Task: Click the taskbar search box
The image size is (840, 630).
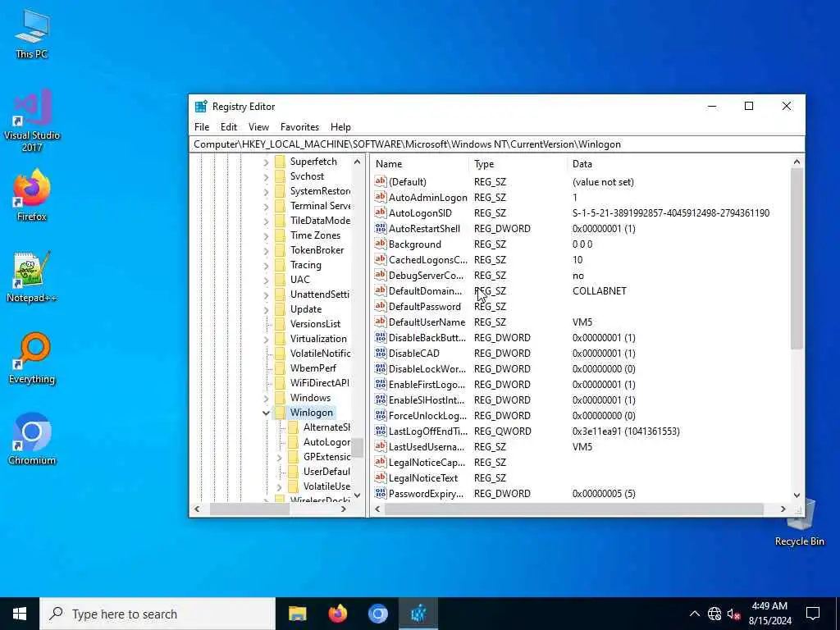Action: click(157, 614)
